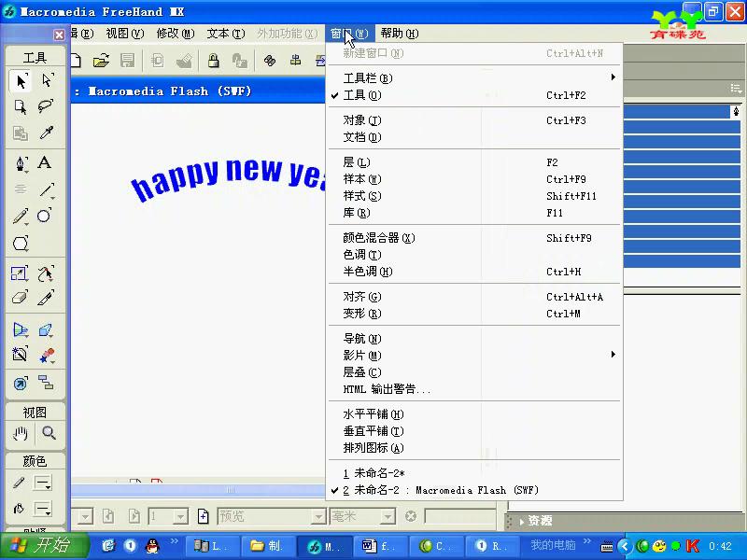
Task: Pick the Trace tool
Action: point(20,355)
